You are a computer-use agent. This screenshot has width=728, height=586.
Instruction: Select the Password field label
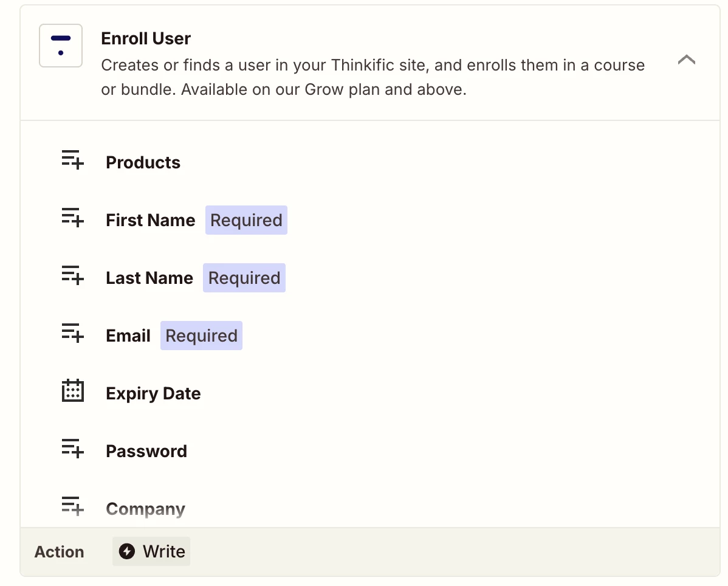146,451
